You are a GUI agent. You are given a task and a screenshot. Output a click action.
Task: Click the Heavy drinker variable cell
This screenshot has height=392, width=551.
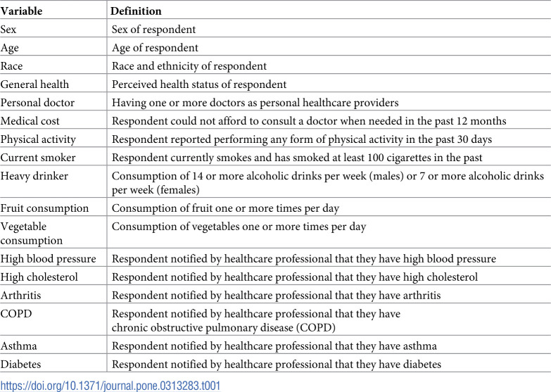34,176
